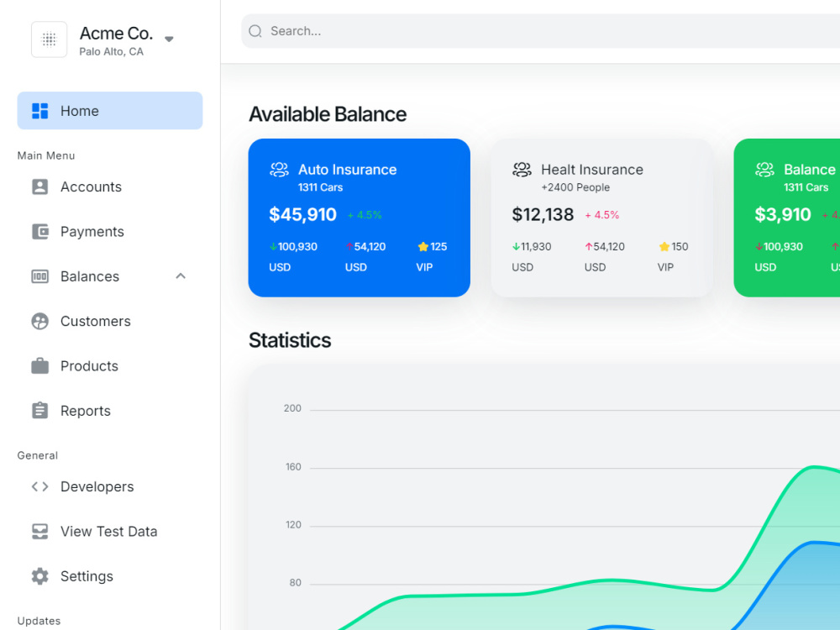Click the 200 axis label on chart
The width and height of the screenshot is (840, 630).
click(292, 408)
